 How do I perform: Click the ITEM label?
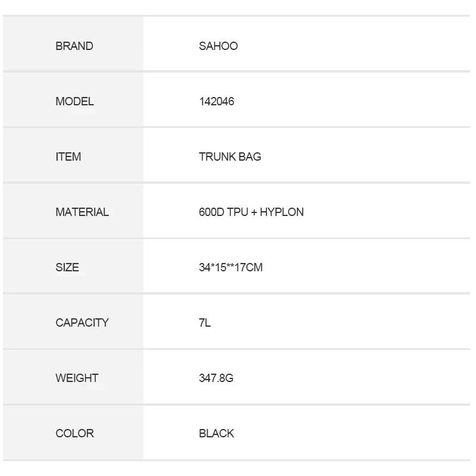[68, 157]
